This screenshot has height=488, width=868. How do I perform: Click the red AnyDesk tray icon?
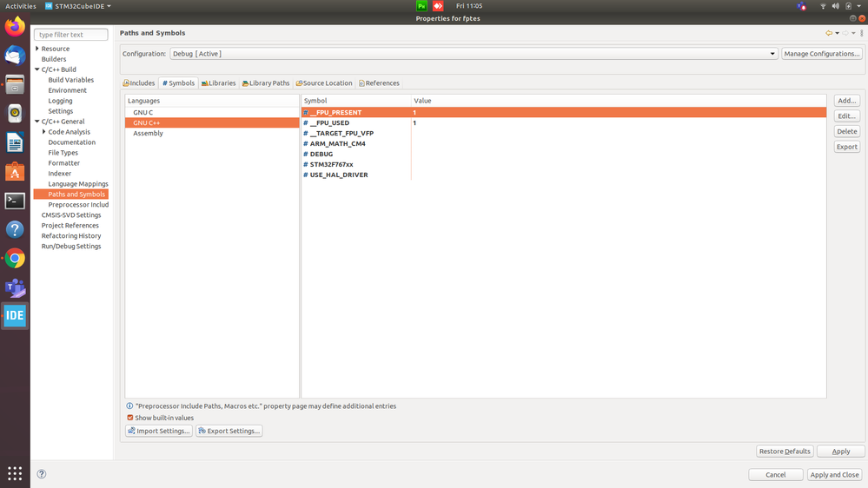coord(438,6)
